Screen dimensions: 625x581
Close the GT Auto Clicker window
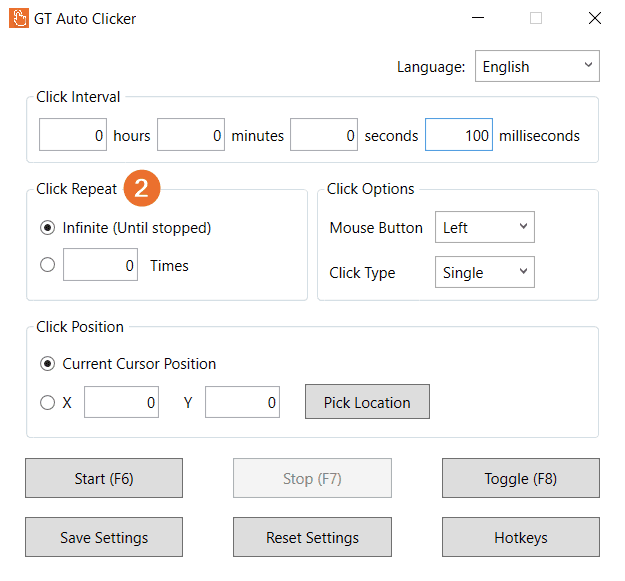(595, 18)
